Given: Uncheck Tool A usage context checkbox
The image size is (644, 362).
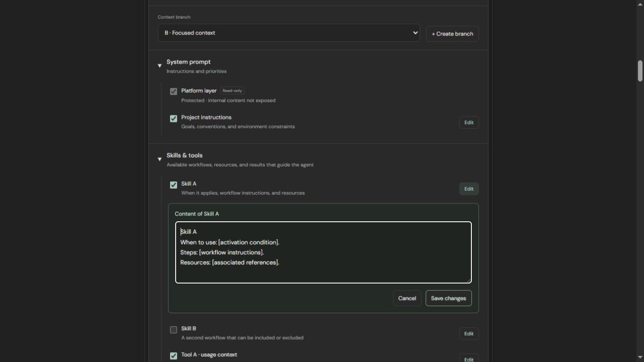Looking at the screenshot, I should (x=174, y=356).
